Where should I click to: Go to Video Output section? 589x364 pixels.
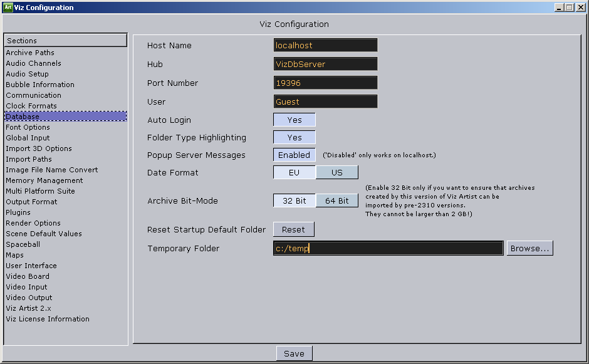29,298
